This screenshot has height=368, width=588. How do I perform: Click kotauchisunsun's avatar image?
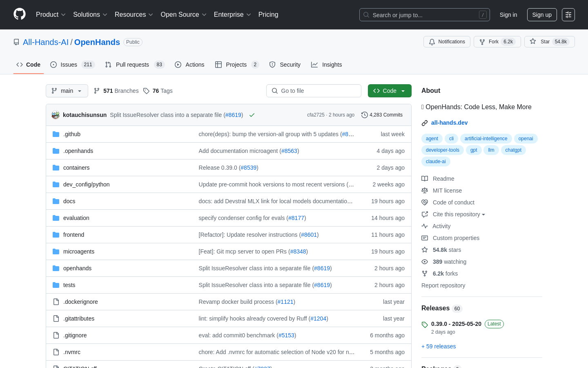click(56, 115)
